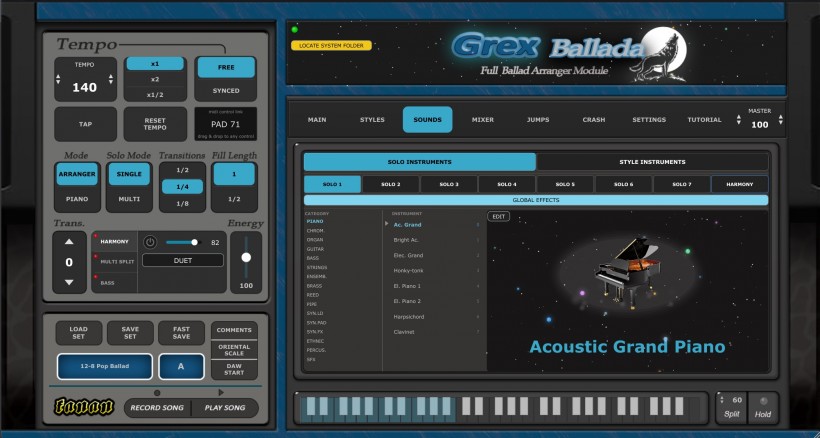Click the play triangle above Play Song
This screenshot has width=820, height=438.
click(221, 392)
